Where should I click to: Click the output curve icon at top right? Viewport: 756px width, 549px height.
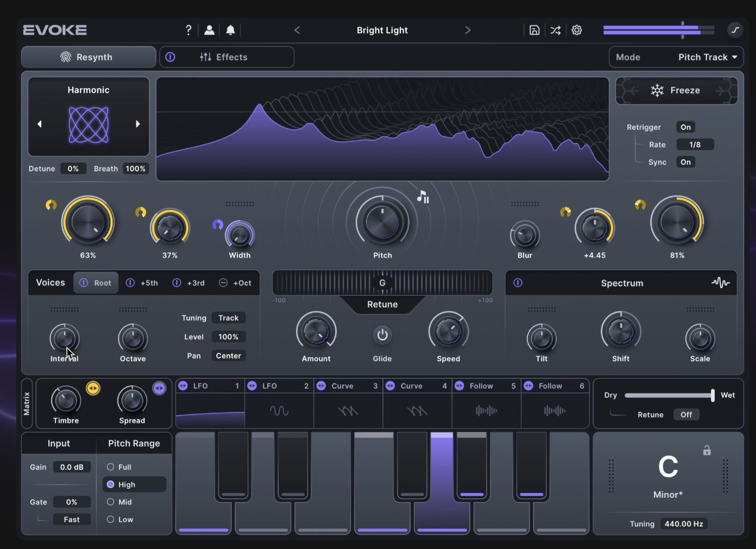(735, 30)
